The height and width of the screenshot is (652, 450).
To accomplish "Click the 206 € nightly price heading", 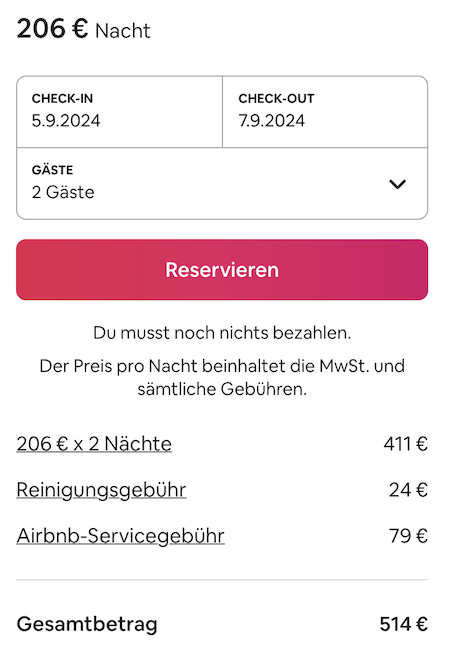I will pyautogui.click(x=52, y=29).
